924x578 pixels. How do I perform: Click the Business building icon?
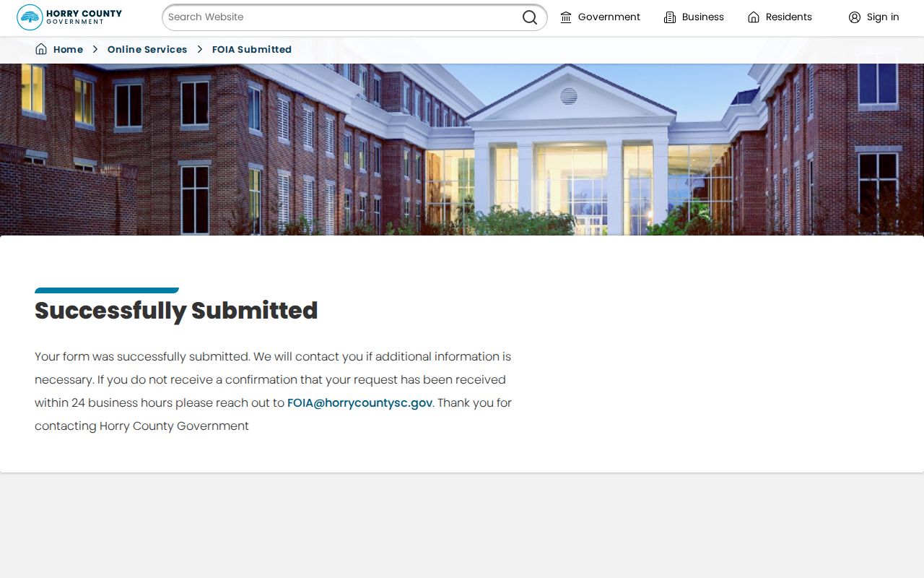(670, 17)
